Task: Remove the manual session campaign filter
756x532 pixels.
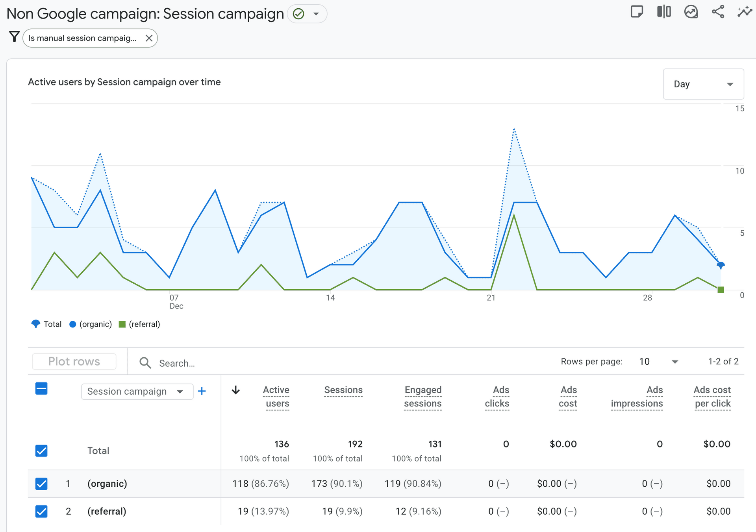Action: pyautogui.click(x=149, y=38)
